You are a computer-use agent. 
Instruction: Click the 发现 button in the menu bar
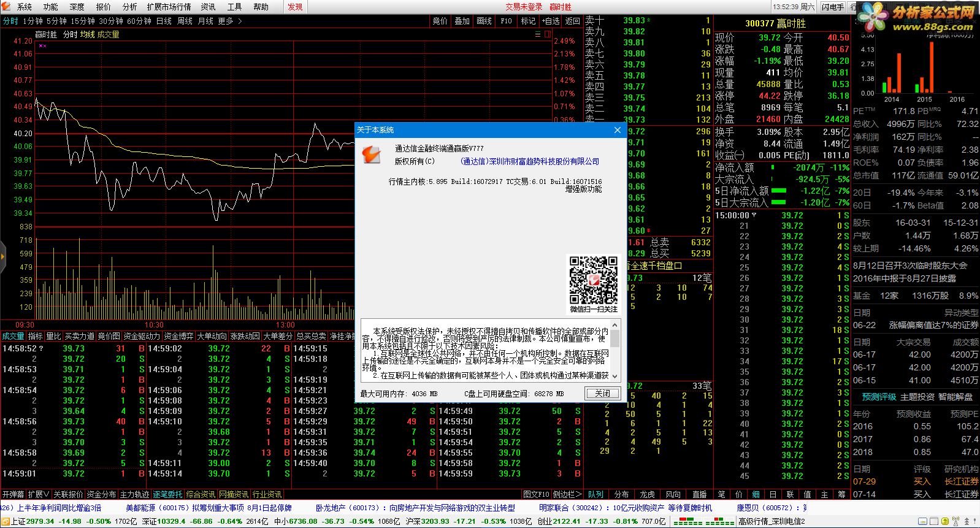point(296,7)
